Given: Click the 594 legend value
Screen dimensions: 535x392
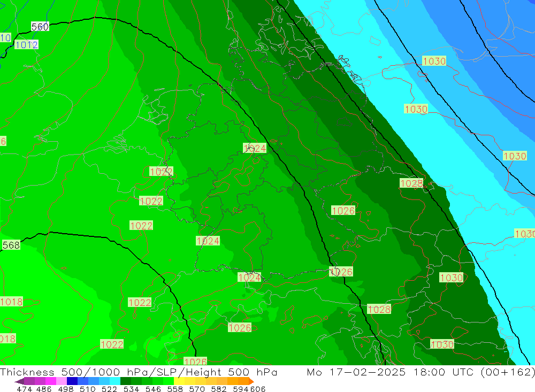Looking at the screenshot, I should click(241, 389).
